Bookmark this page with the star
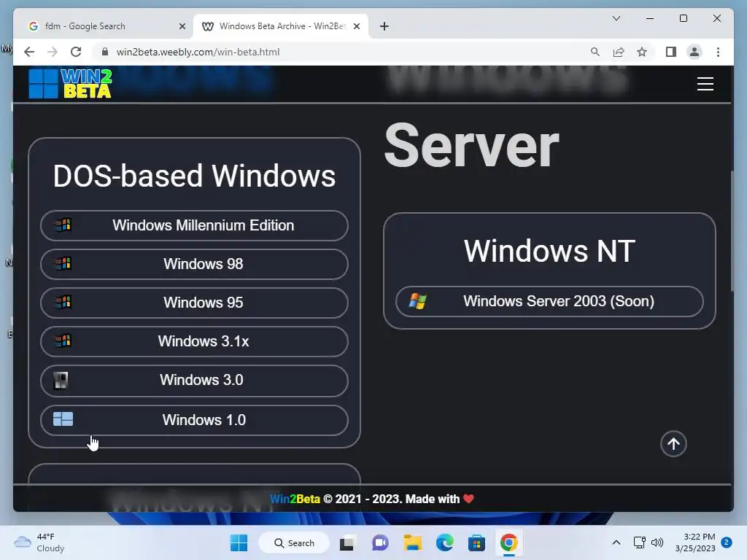Viewport: 747px width, 560px height. pyautogui.click(x=642, y=52)
